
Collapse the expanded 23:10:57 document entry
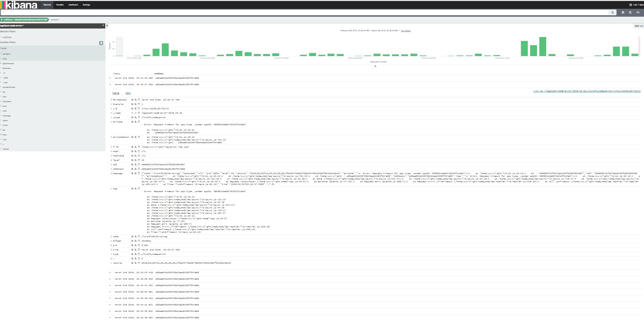(x=110, y=84)
